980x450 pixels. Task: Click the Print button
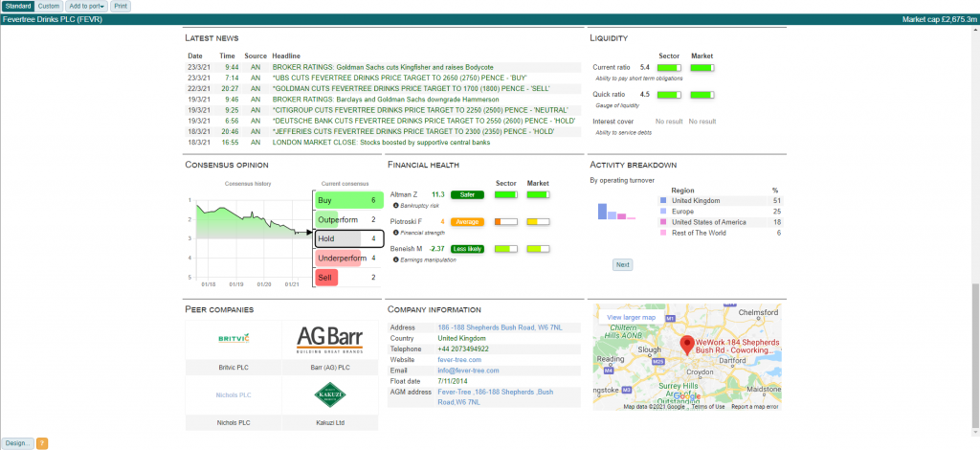pyautogui.click(x=122, y=7)
